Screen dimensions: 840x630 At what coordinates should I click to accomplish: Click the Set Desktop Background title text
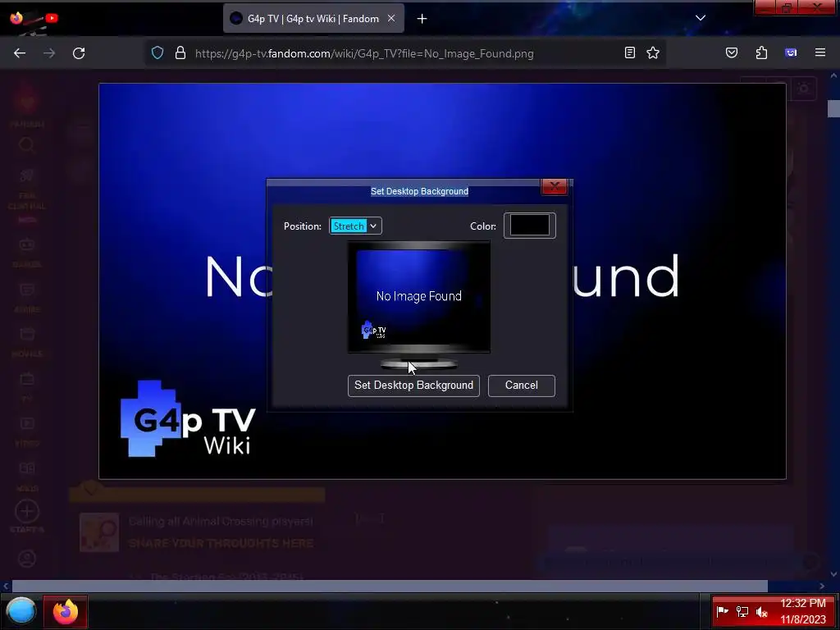pos(419,191)
